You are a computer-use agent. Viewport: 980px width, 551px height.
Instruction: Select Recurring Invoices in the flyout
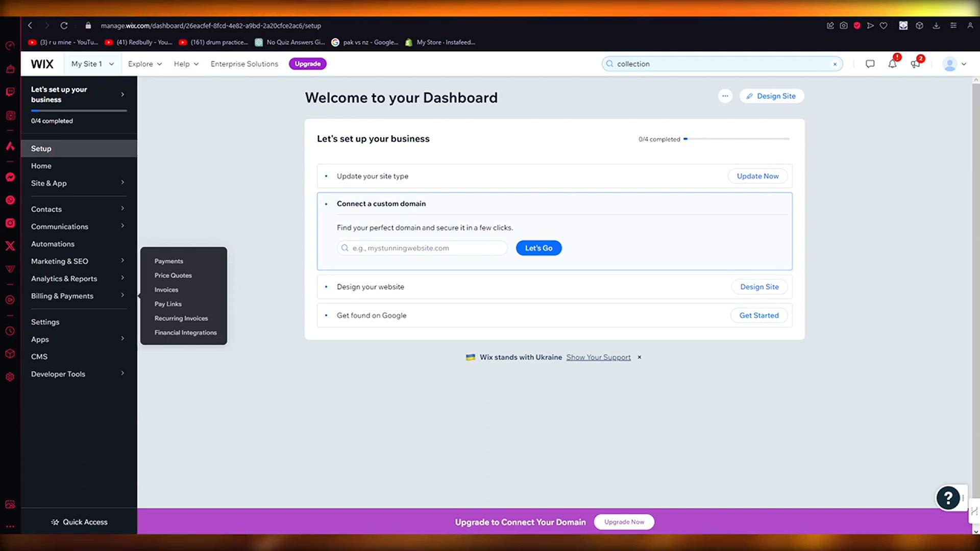[x=181, y=318]
